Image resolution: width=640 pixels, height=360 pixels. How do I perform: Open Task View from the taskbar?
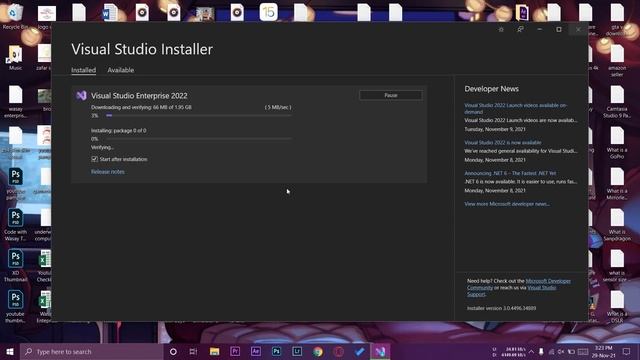[193, 351]
